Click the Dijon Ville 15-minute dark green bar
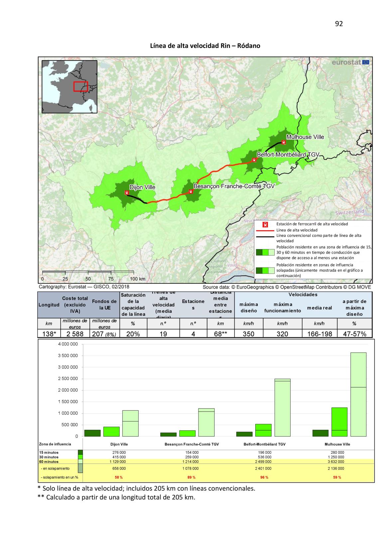Screen dimensions: 392x555 tap(92, 433)
